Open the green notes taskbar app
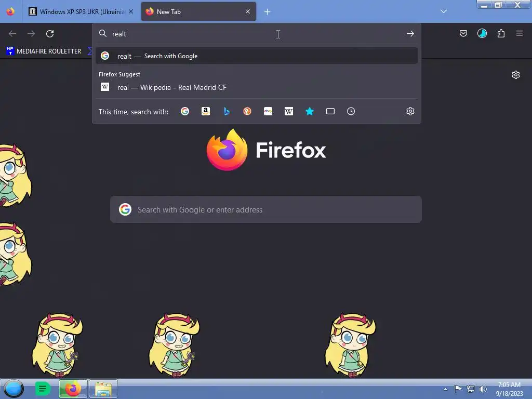532x399 pixels. point(43,389)
